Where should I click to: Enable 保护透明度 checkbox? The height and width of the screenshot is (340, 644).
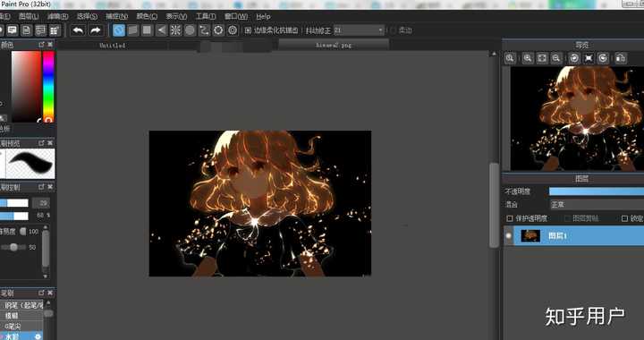point(510,218)
